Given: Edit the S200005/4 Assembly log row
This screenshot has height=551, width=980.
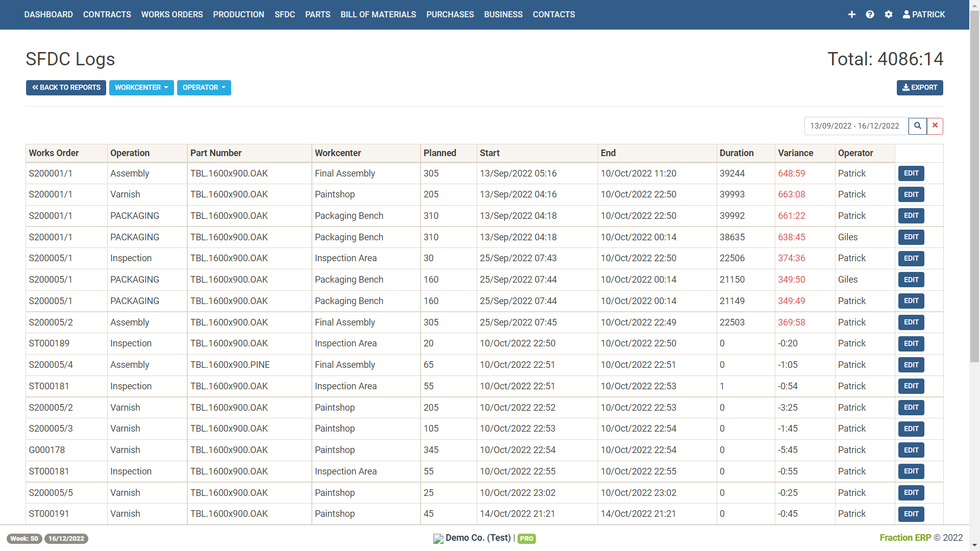Looking at the screenshot, I should 911,365.
